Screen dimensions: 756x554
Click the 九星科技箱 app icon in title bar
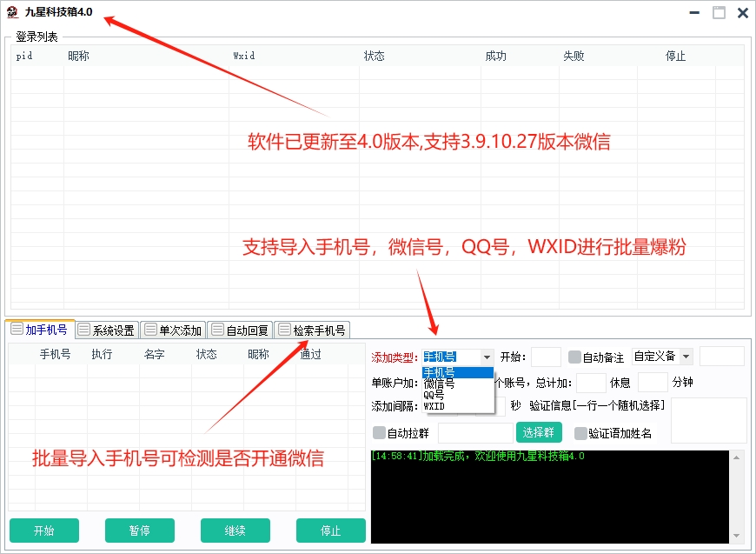(12, 12)
